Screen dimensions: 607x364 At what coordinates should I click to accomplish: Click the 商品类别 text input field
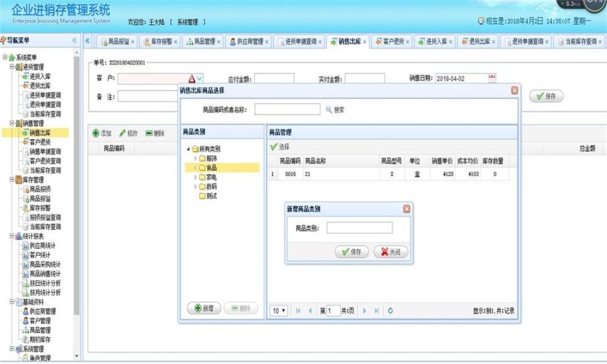[x=359, y=228]
